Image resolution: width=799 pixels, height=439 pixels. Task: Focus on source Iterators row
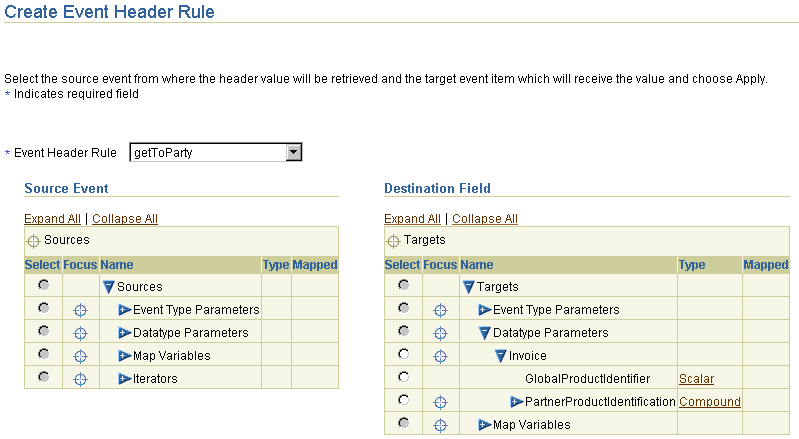(x=81, y=379)
